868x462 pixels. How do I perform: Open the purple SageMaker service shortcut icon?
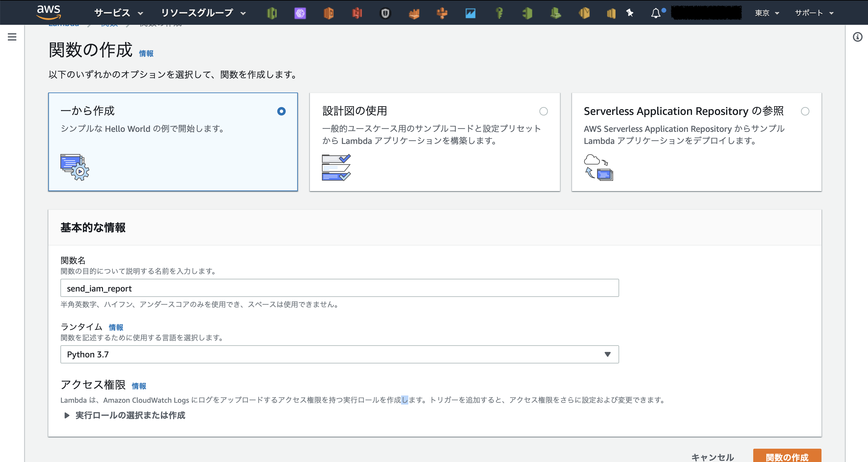(300, 12)
